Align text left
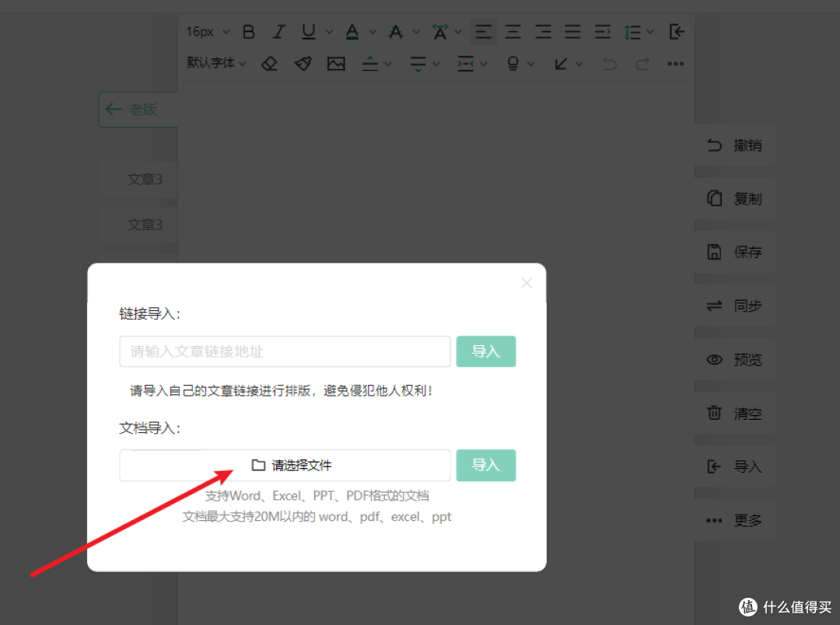The image size is (840, 625). 484,32
